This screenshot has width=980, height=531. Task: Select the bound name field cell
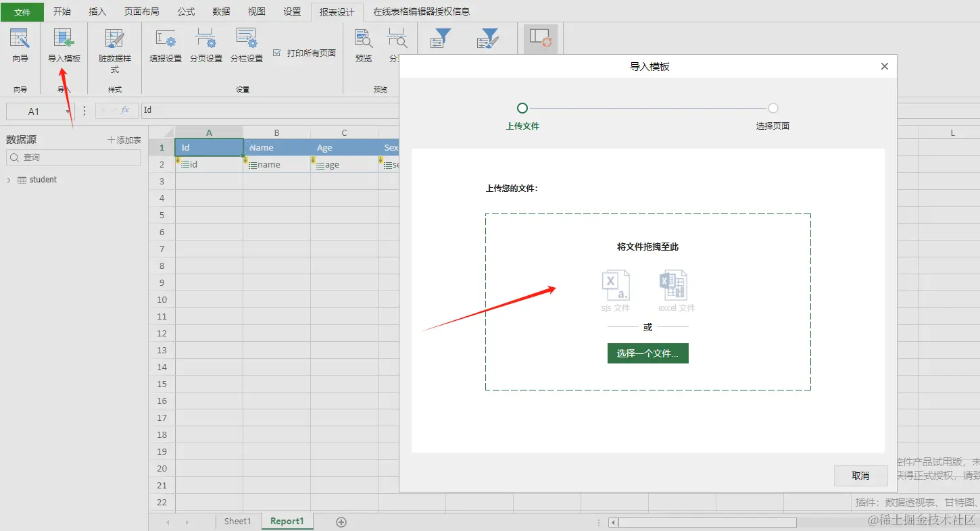coord(276,164)
